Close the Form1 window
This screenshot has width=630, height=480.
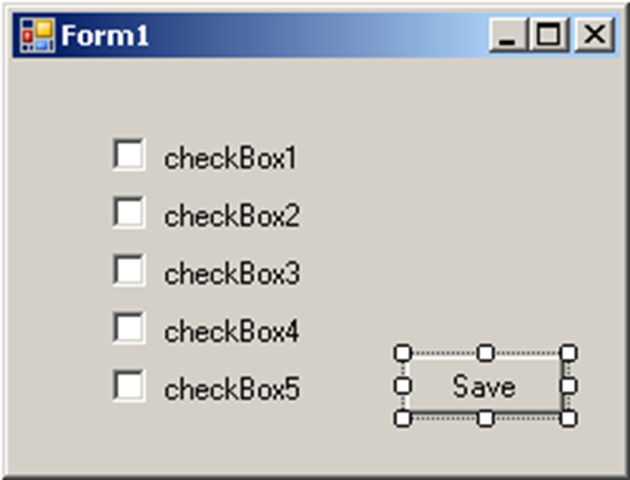coord(594,36)
